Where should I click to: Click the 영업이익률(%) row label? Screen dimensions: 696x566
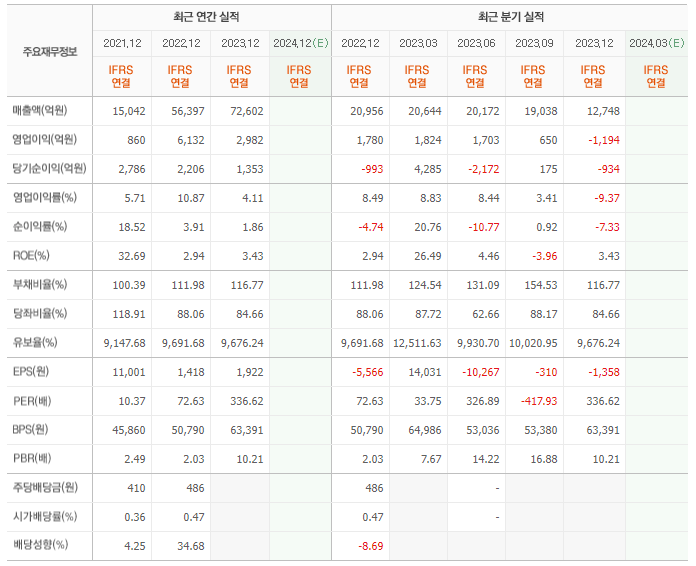(x=44, y=197)
